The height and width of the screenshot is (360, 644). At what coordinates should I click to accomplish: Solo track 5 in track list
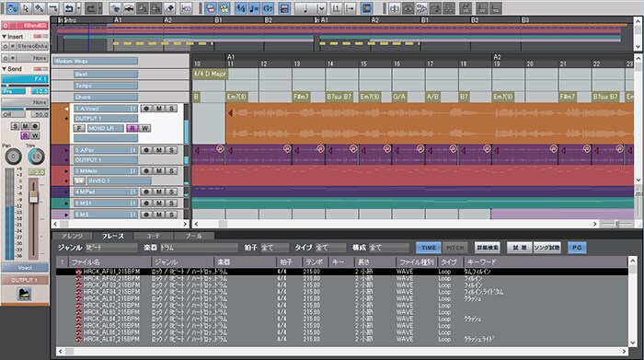coord(172,203)
